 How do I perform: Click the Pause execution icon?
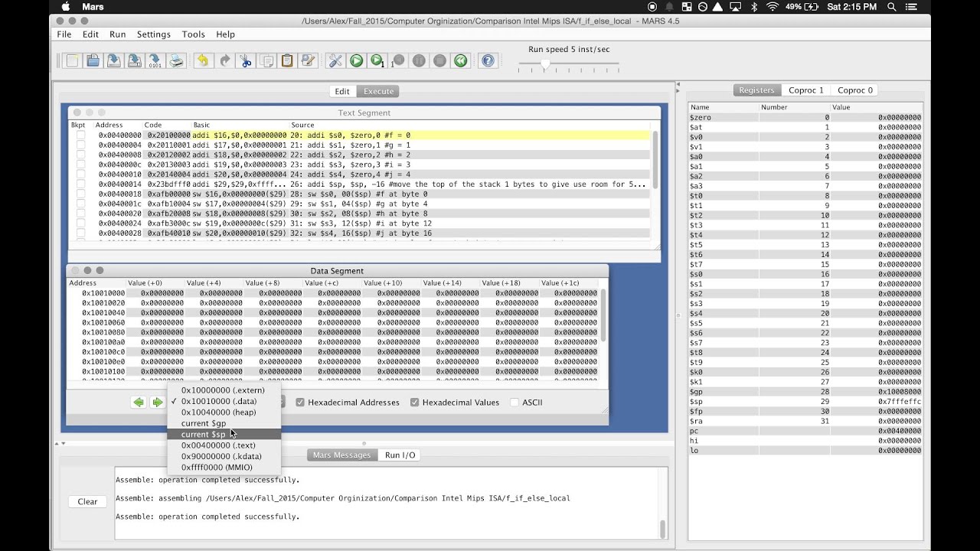[x=419, y=61]
